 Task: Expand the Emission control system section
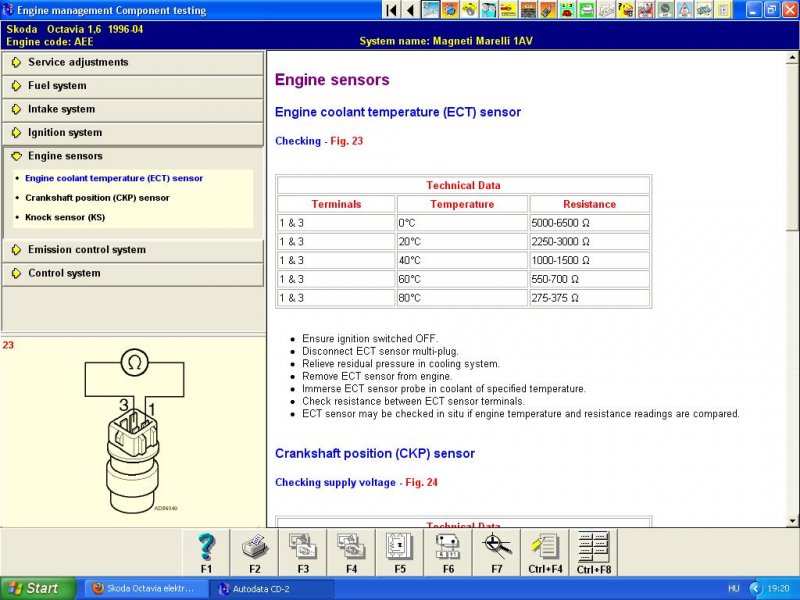pyautogui.click(x=133, y=250)
